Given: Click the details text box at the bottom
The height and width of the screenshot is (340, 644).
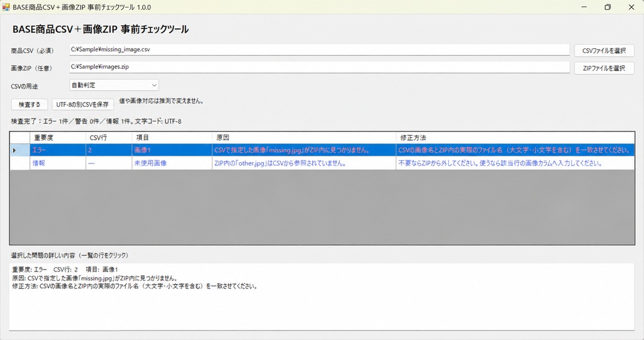Looking at the screenshot, I should (321, 297).
